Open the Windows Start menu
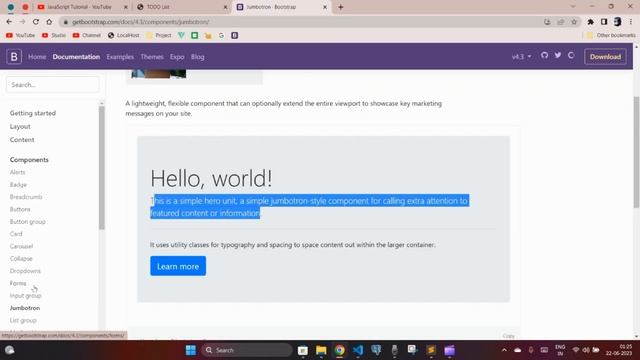640x360 pixels. (191, 350)
